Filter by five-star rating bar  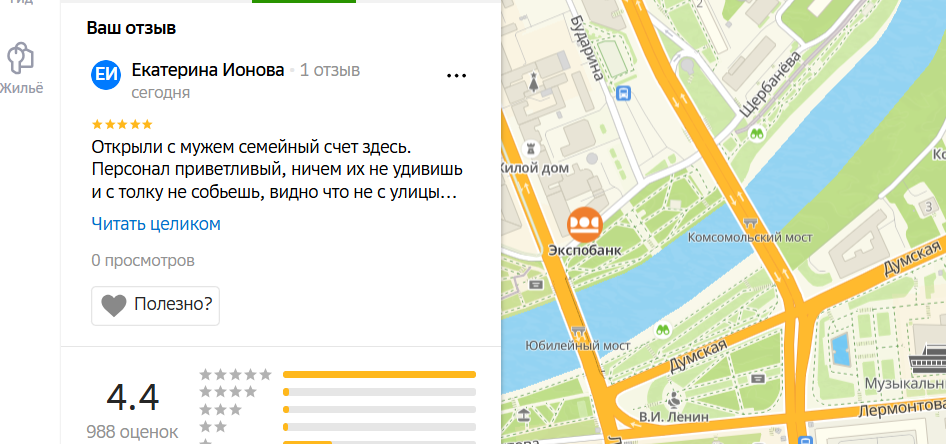pos(338,375)
